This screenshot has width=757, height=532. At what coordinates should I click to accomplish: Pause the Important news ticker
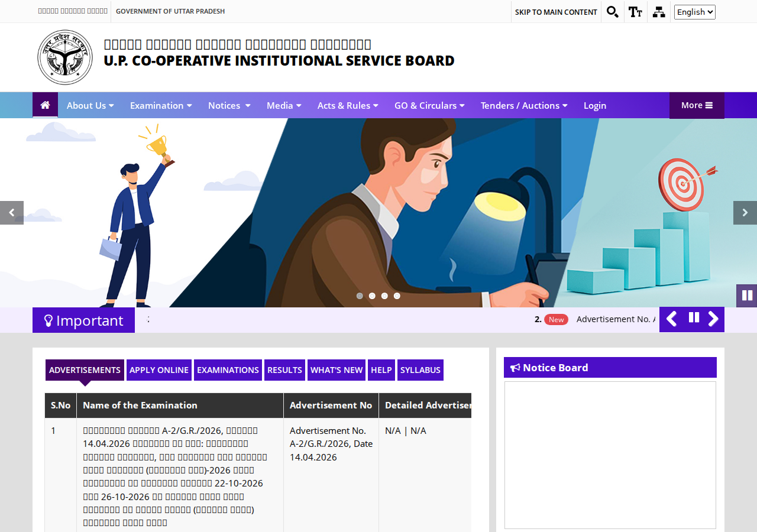pos(694,318)
